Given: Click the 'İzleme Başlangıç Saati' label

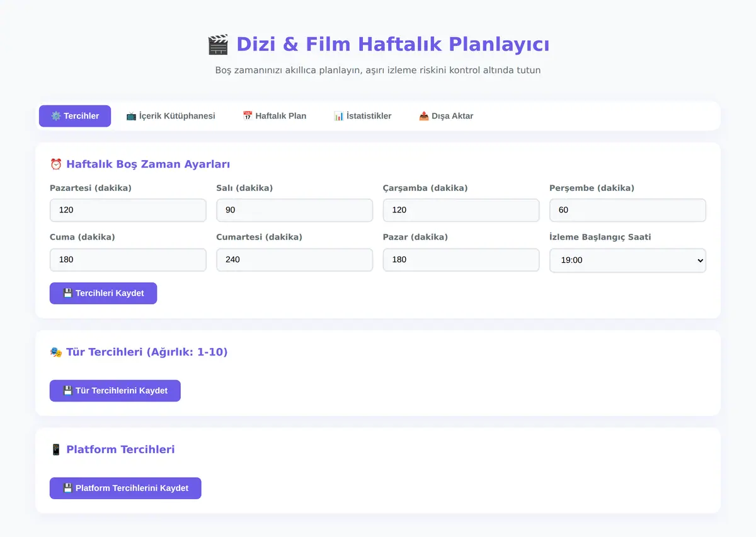Looking at the screenshot, I should point(600,237).
